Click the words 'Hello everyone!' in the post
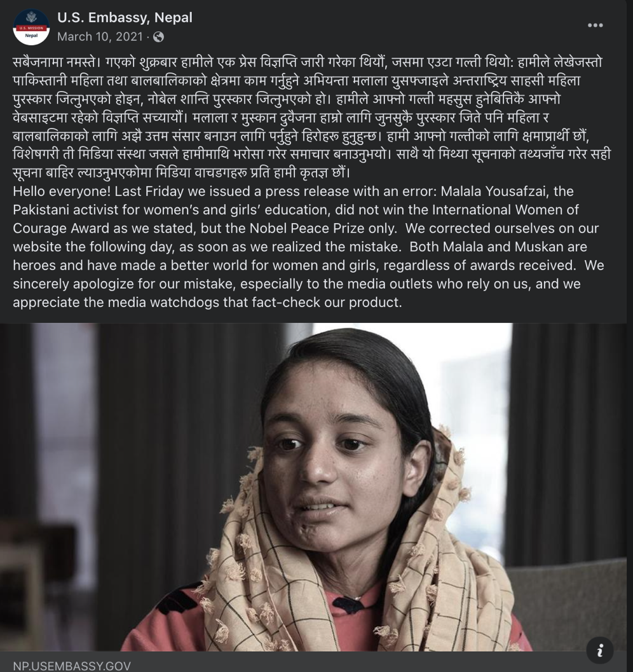The height and width of the screenshot is (672, 633). [x=62, y=191]
